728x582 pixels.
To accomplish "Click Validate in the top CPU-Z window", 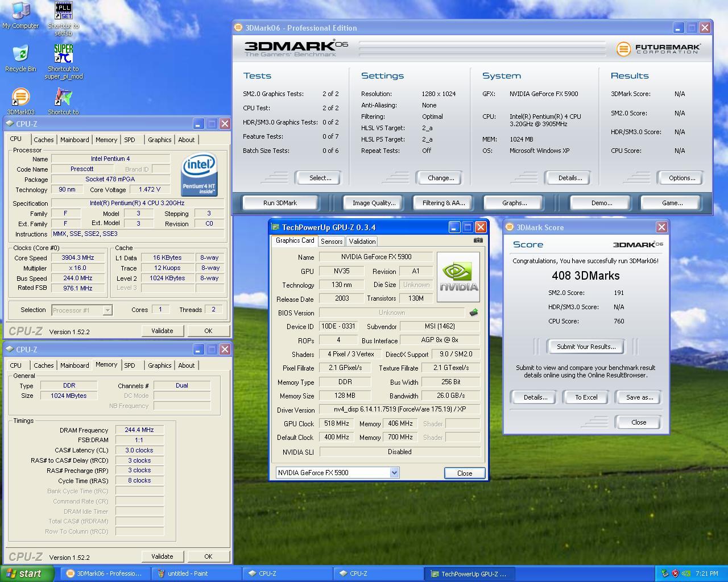I will [162, 331].
